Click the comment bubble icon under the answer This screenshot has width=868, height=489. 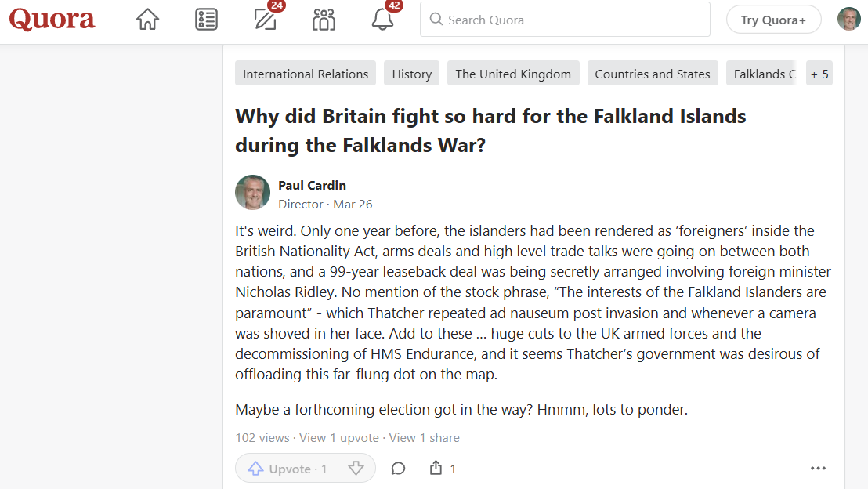click(398, 469)
